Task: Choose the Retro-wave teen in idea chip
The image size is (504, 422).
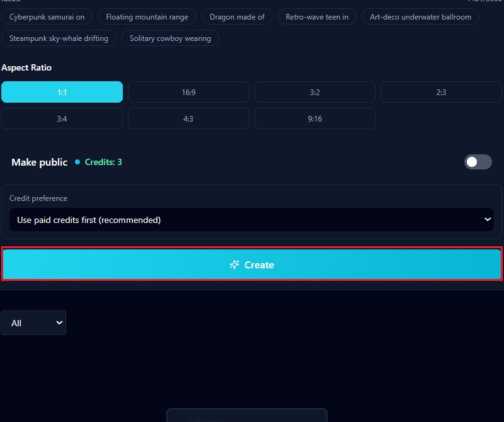Action: point(317,17)
